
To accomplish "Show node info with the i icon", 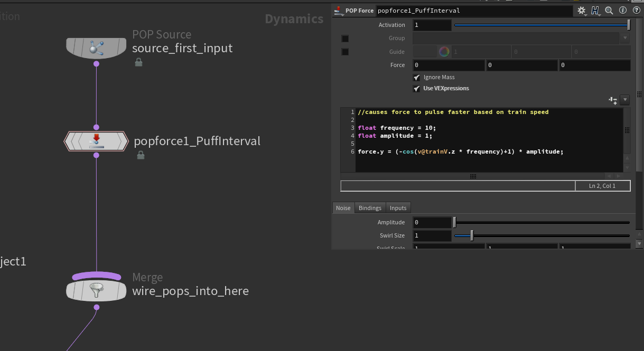I will tap(623, 11).
